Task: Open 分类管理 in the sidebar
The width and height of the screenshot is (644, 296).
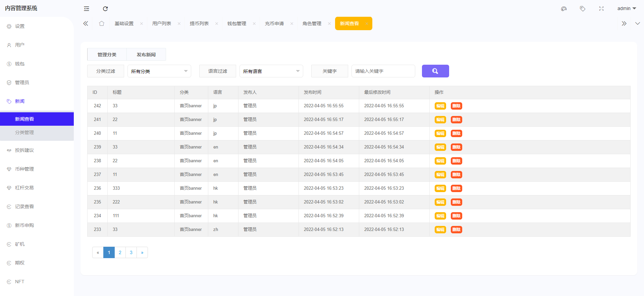Action: pyautogui.click(x=24, y=132)
